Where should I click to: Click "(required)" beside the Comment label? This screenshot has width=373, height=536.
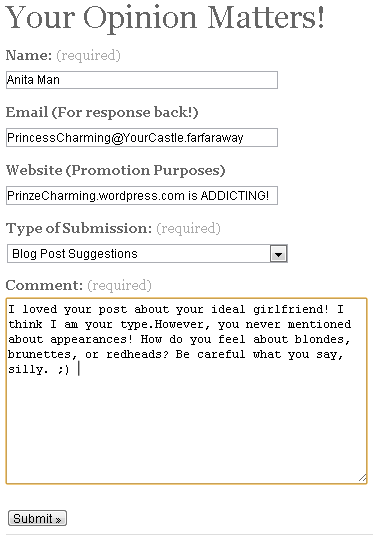(x=119, y=285)
